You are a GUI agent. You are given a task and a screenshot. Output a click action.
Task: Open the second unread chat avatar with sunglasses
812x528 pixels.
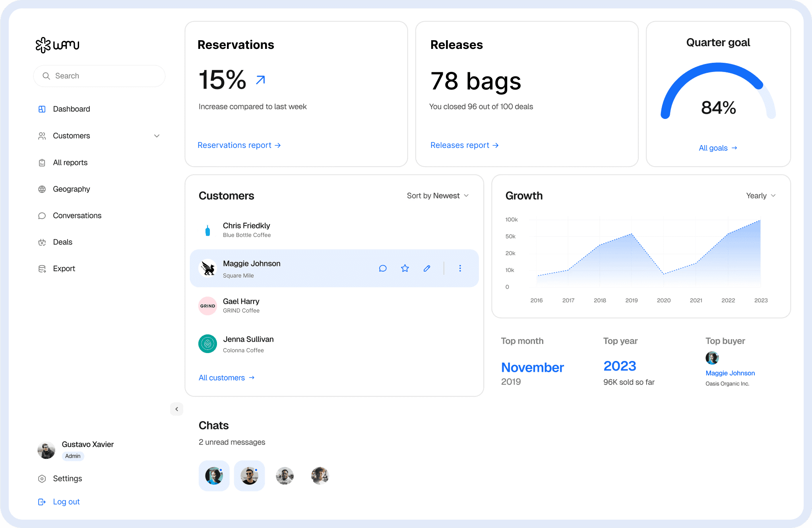[249, 476]
